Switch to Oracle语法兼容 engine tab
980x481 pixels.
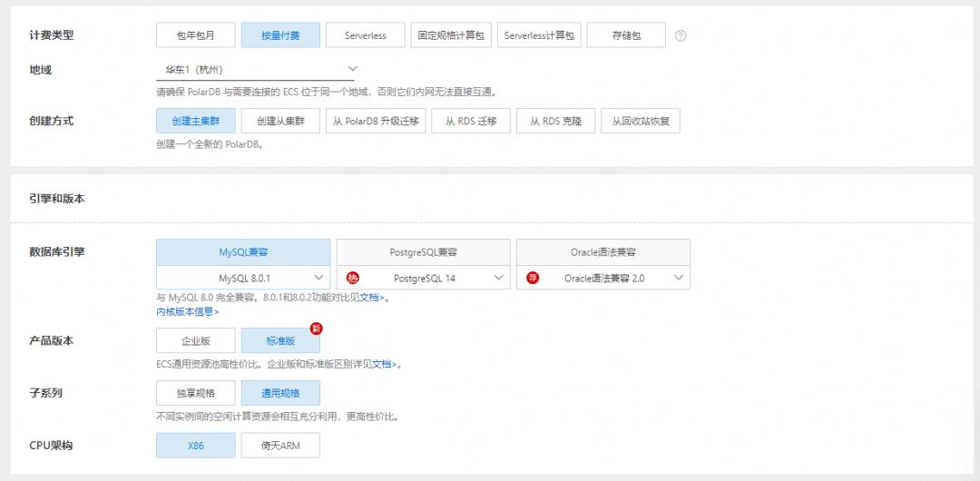click(x=603, y=252)
